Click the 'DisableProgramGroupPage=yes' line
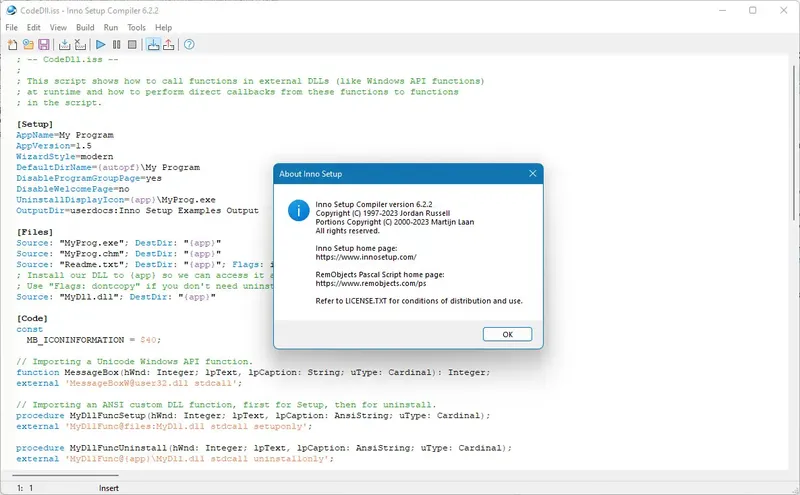The height and width of the screenshot is (495, 800). point(89,178)
